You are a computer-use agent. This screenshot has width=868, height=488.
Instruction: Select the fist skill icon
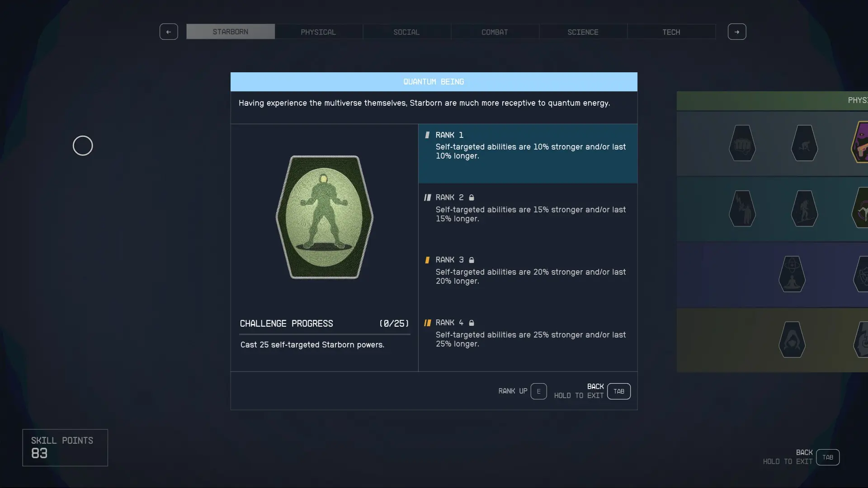pyautogui.click(x=742, y=144)
